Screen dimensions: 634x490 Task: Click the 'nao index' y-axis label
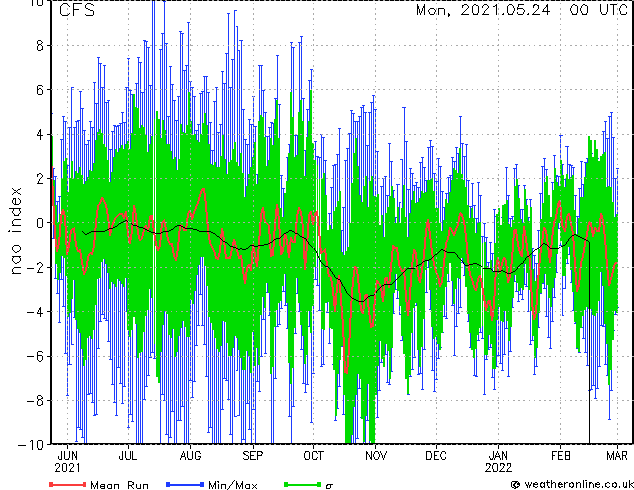[x=15, y=231]
